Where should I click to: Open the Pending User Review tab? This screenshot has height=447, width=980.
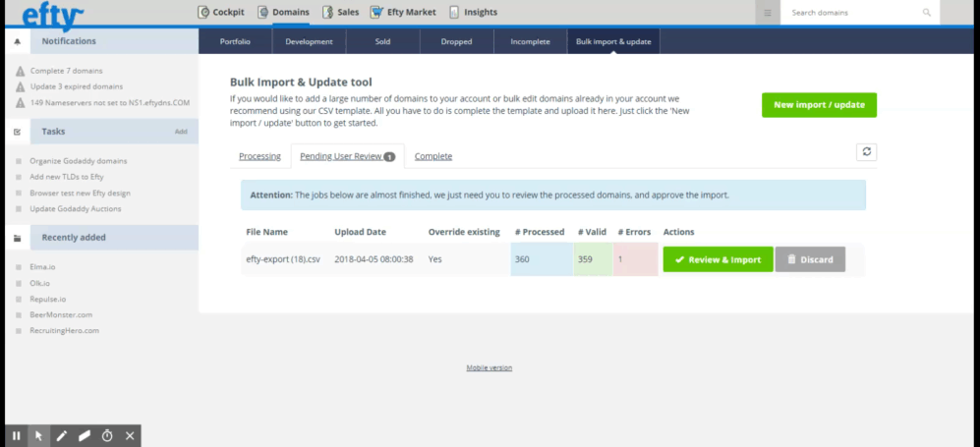coord(348,156)
